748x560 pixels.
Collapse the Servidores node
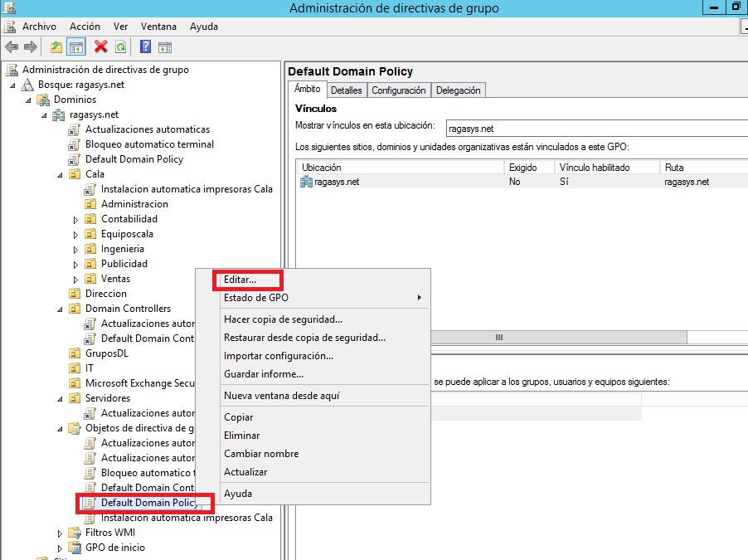coord(60,399)
